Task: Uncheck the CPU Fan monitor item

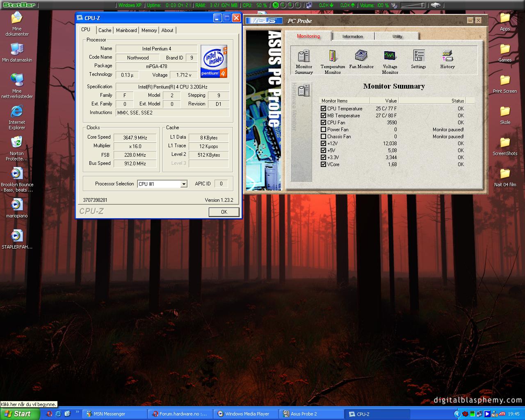Action: [x=323, y=123]
